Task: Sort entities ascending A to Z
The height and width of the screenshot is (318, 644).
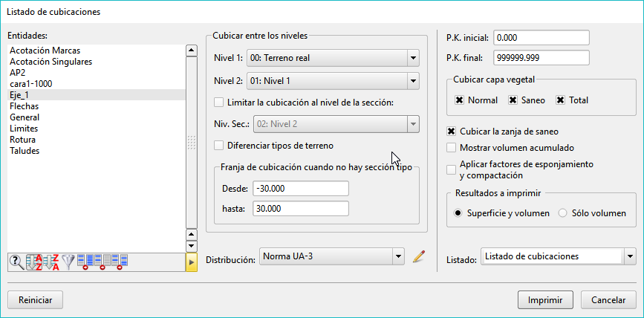Action: (34, 262)
